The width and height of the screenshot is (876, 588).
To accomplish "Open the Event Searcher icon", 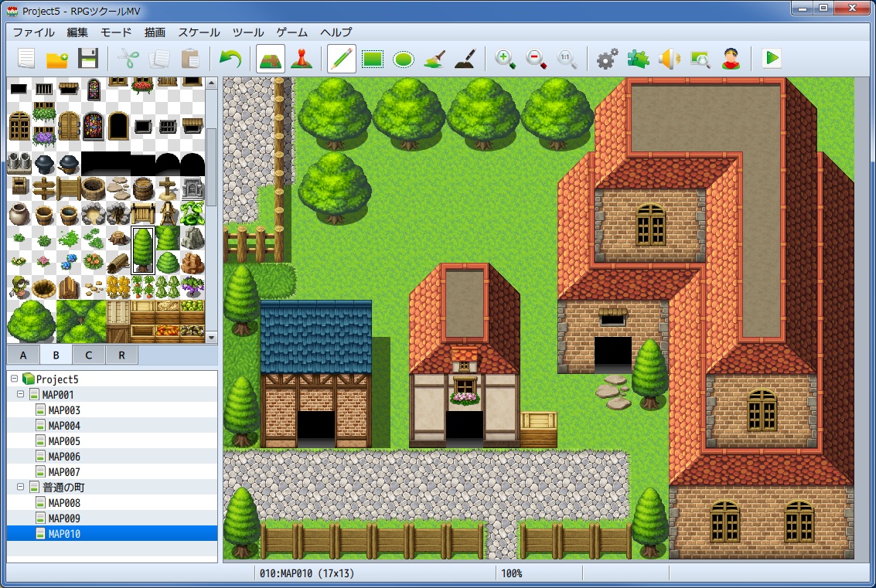I will click(700, 58).
